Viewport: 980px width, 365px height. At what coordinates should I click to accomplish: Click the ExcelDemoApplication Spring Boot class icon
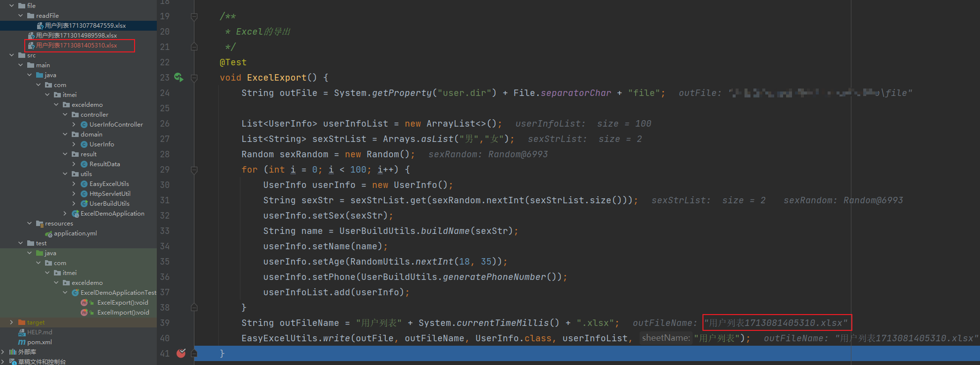pyautogui.click(x=75, y=214)
